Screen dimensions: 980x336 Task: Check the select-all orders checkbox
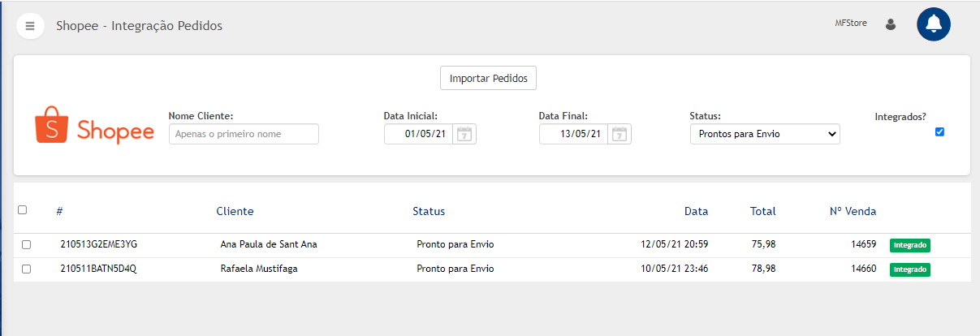[x=23, y=209]
